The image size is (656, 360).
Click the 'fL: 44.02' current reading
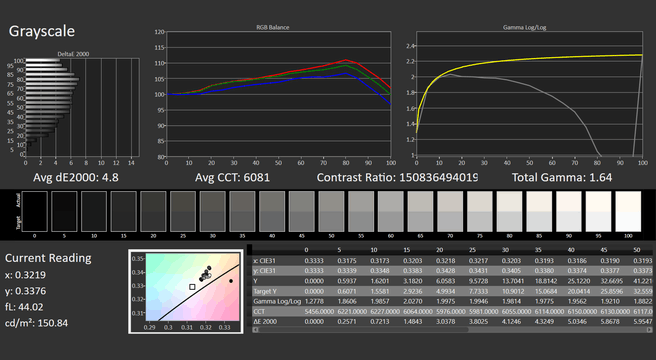[x=24, y=307]
